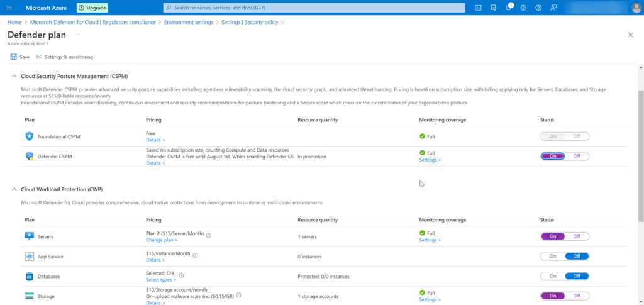Turn Storage plan Off

(x=577, y=296)
